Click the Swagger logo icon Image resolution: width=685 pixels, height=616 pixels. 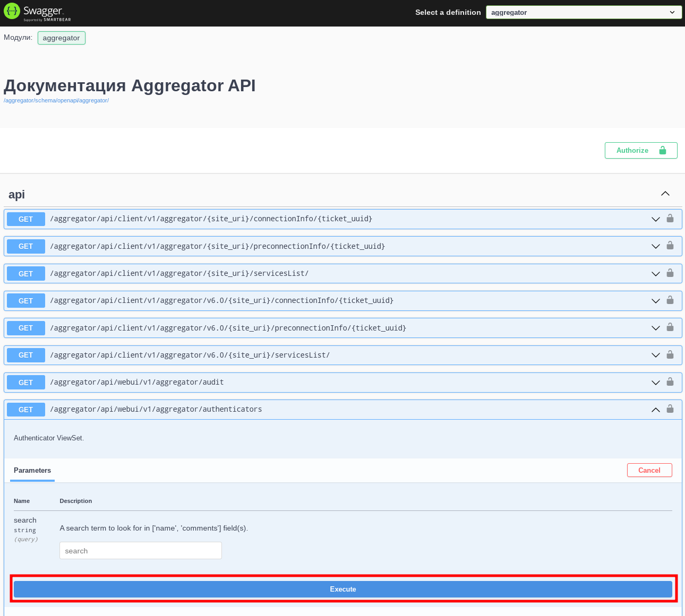tap(12, 11)
